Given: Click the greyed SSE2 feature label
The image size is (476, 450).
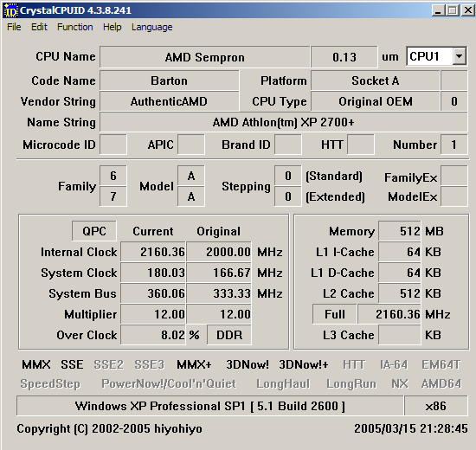Looking at the screenshot, I should [x=109, y=364].
